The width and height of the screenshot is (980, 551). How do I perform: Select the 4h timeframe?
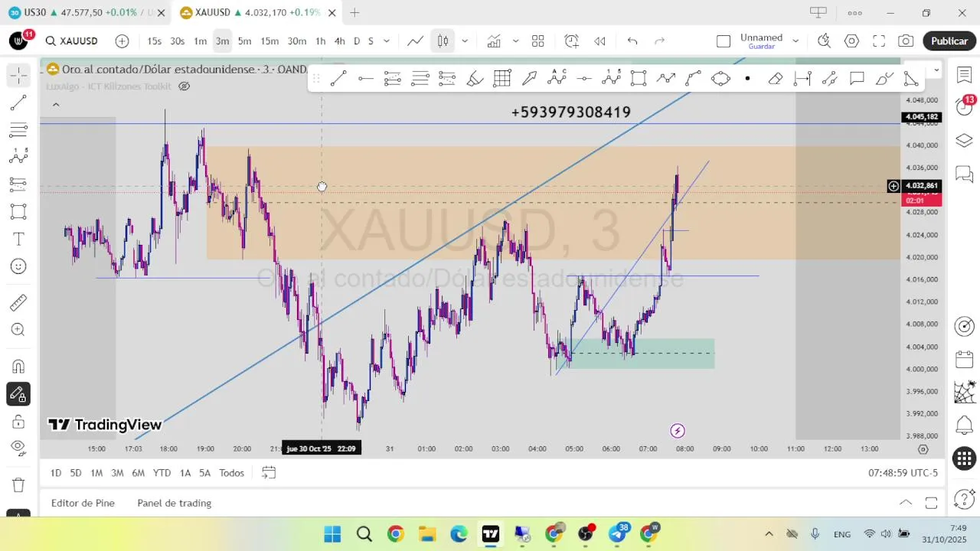(x=339, y=41)
